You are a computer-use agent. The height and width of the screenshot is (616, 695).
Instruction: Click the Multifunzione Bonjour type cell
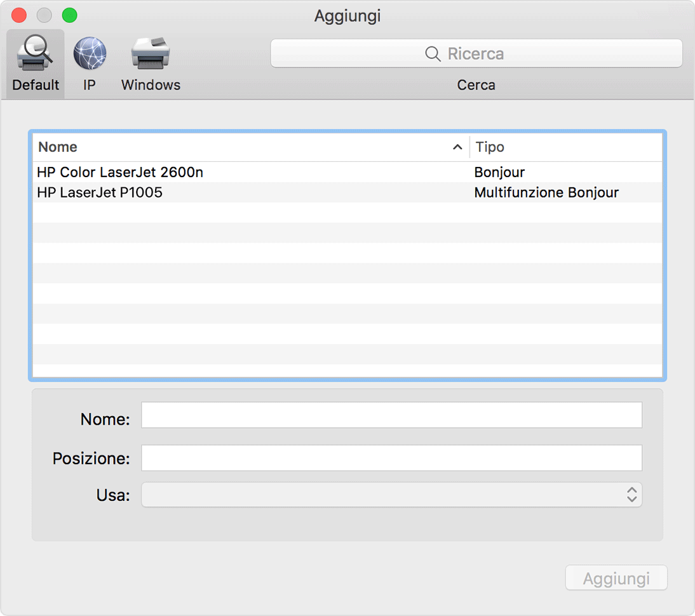click(546, 192)
